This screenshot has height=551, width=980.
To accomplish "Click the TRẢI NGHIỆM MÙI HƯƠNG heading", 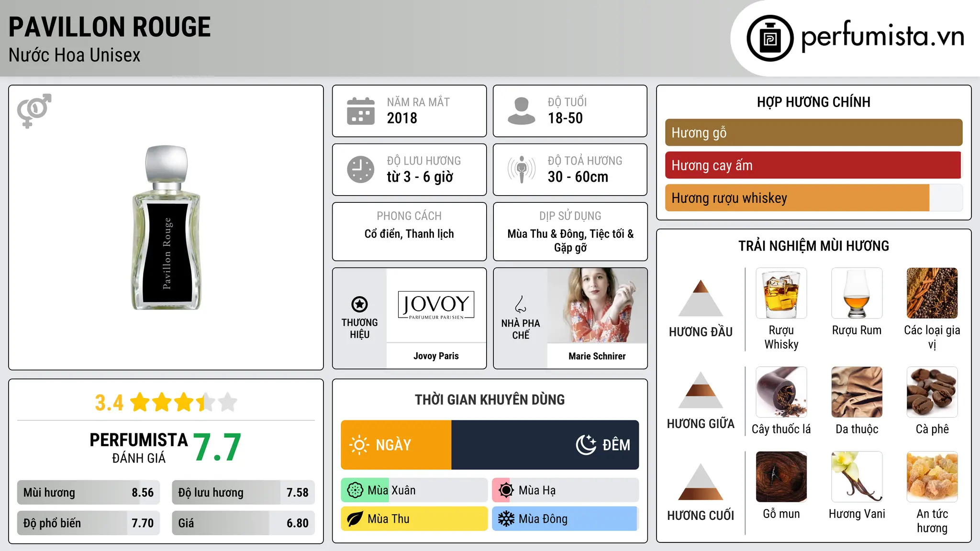I will pyautogui.click(x=813, y=246).
